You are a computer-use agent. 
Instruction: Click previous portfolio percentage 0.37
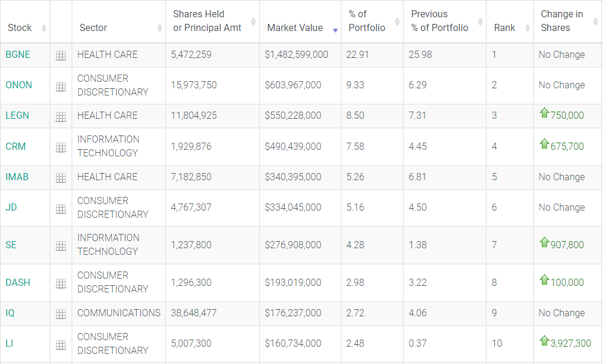click(418, 343)
